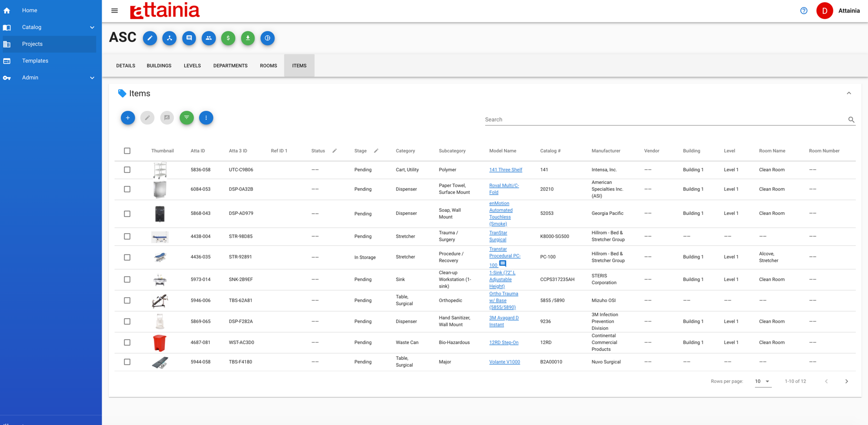This screenshot has height=425, width=868.
Task: Click the edit project pencil icon
Action: pos(150,38)
